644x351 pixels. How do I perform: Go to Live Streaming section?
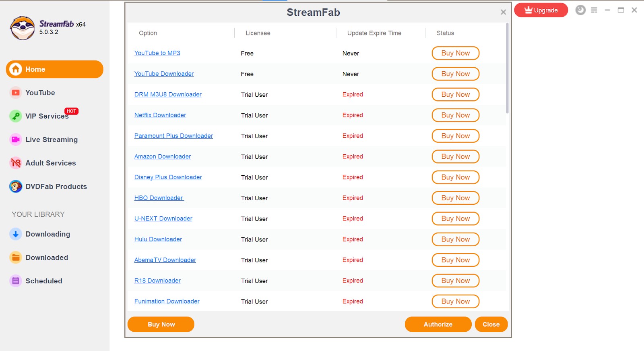click(x=52, y=139)
